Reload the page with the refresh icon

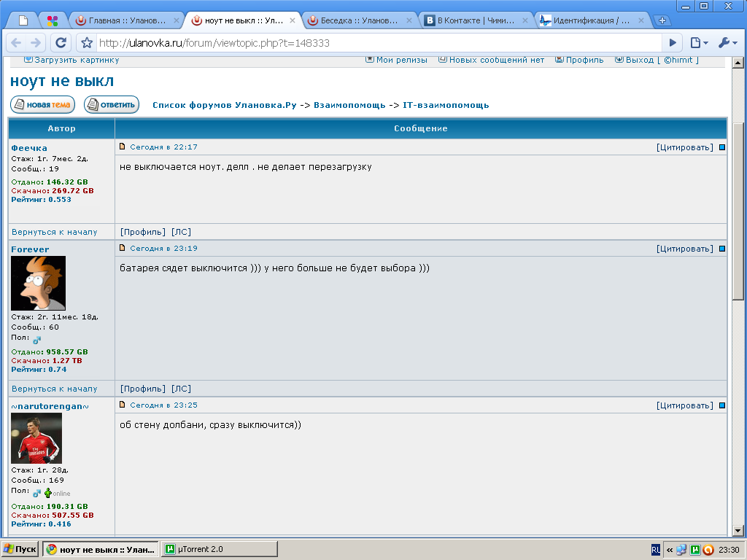coord(61,43)
